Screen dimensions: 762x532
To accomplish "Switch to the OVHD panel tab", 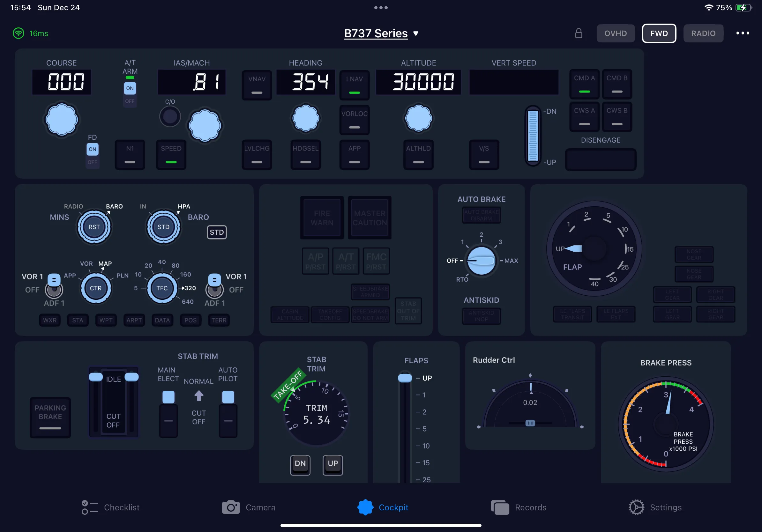I will 616,33.
